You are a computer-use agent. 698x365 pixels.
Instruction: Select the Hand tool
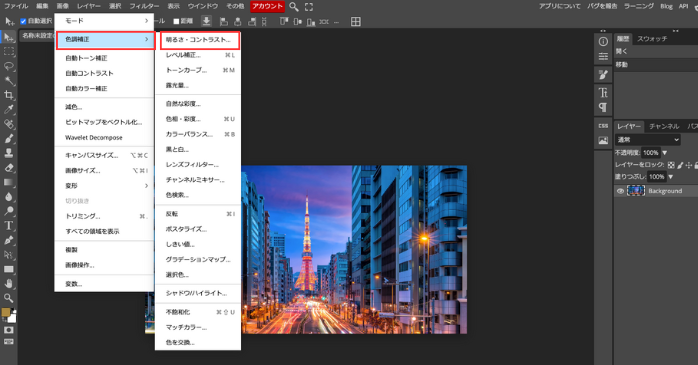click(8, 283)
